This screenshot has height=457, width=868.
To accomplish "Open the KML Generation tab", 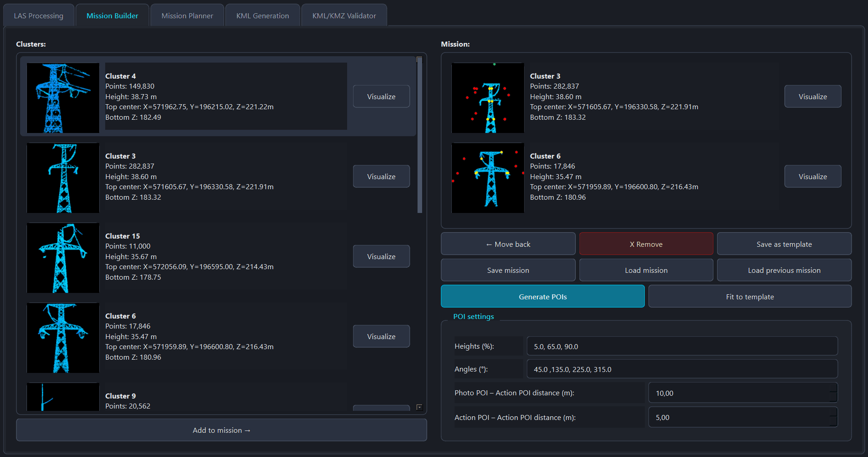I will click(x=262, y=15).
